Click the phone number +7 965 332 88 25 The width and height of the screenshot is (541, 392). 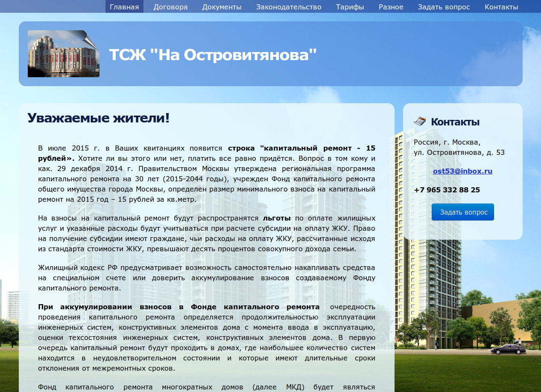(x=447, y=190)
